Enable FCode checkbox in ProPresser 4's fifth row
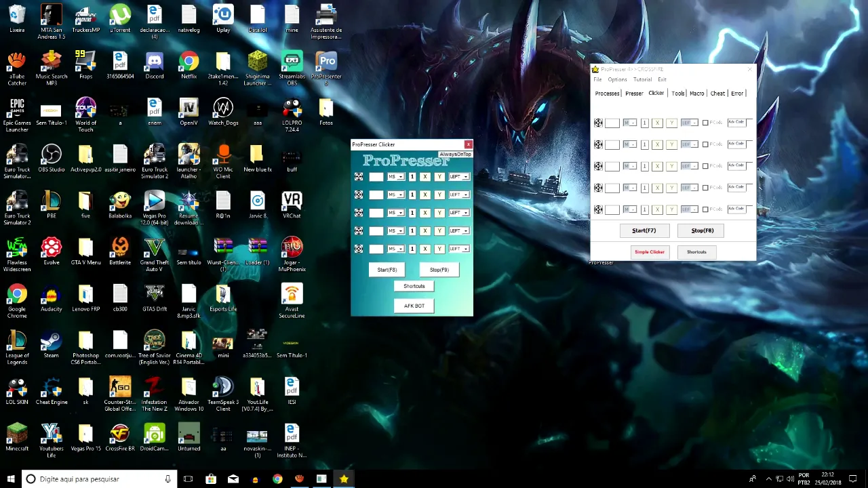The image size is (868, 488). (705, 209)
